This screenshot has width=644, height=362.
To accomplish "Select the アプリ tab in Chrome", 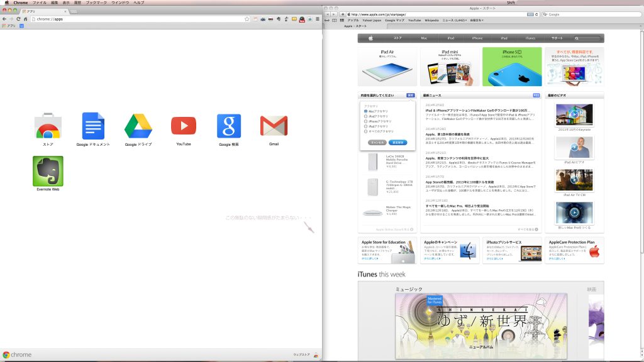I will click(x=45, y=11).
